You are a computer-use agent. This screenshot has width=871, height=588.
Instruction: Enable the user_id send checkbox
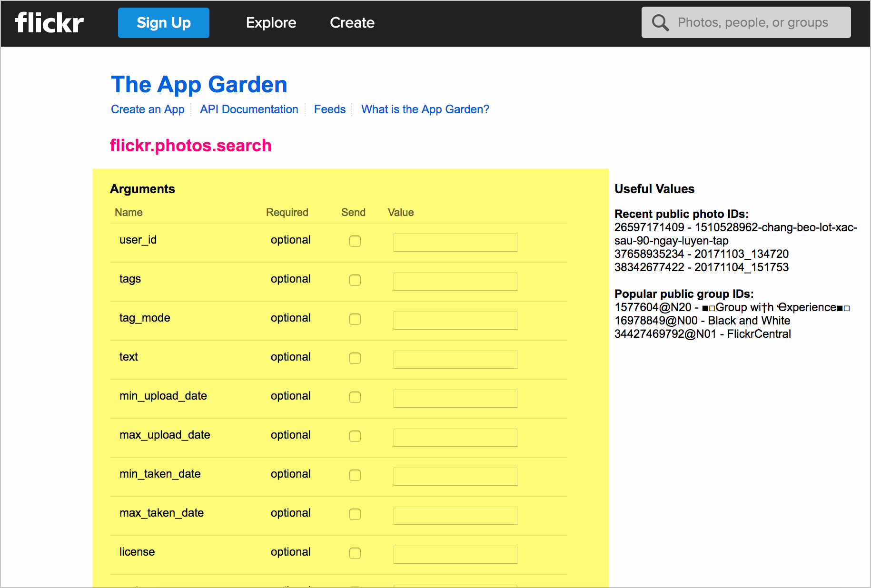tap(355, 241)
